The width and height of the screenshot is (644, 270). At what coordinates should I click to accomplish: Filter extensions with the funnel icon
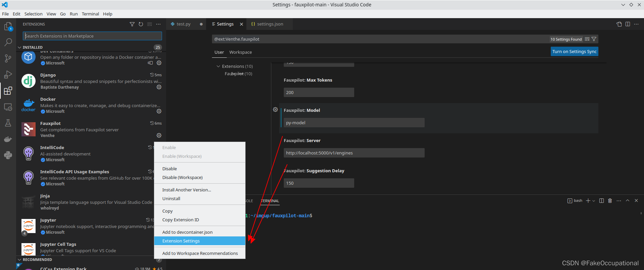[x=132, y=24]
